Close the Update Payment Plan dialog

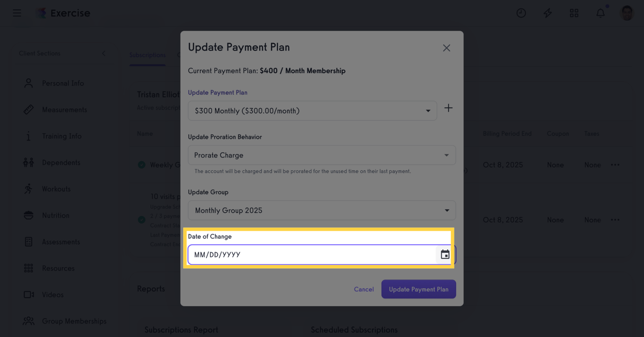(446, 48)
